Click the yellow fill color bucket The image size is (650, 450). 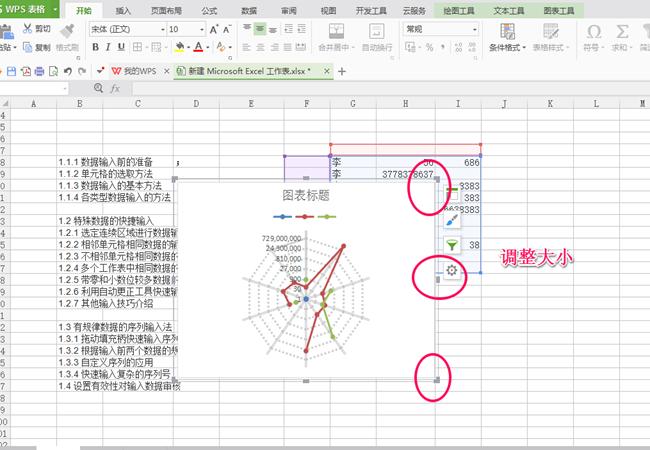click(x=179, y=47)
